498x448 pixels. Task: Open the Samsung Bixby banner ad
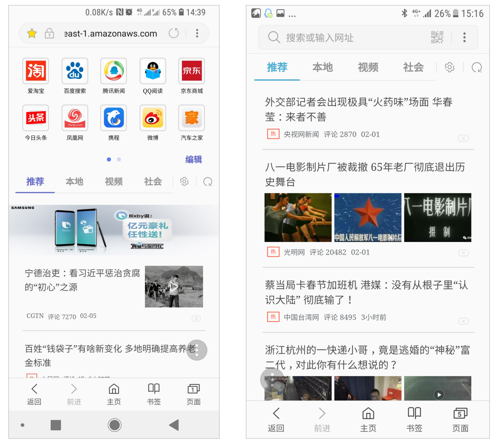coord(114,230)
